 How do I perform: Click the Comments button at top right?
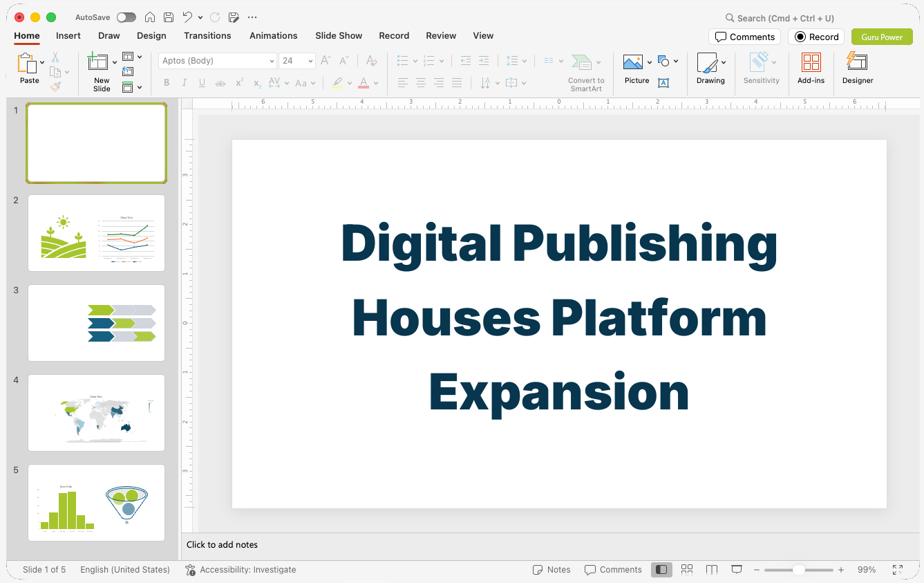(x=745, y=37)
